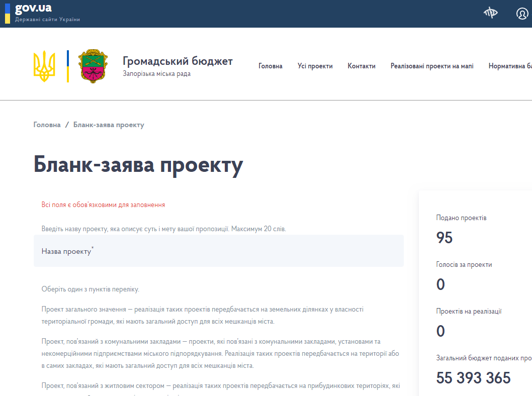Click the Подано проектів value 95
532x396 pixels.
pos(444,238)
